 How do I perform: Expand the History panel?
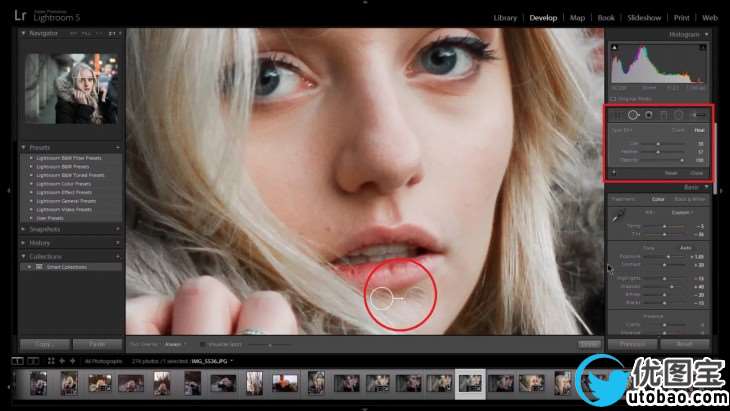pyautogui.click(x=70, y=243)
